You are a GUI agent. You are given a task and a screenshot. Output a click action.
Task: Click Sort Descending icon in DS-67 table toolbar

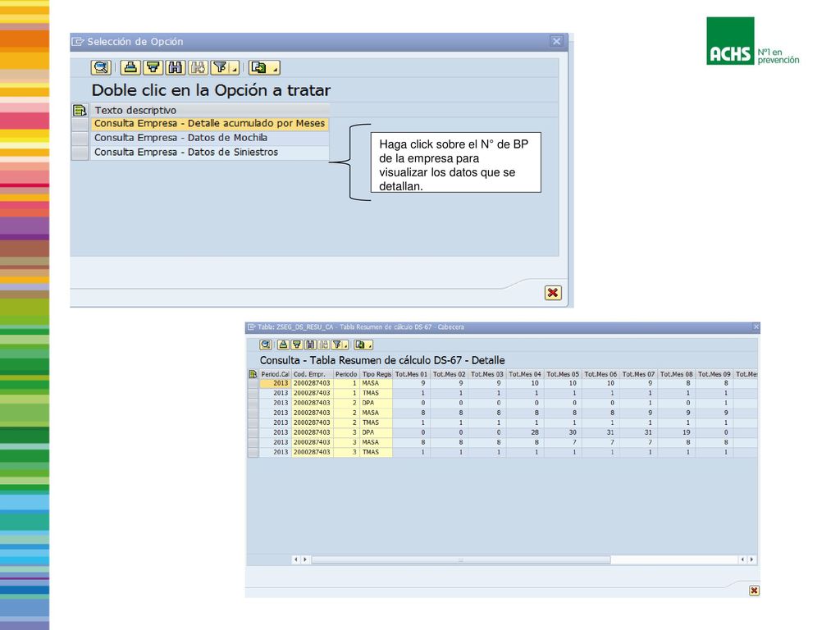point(296,345)
